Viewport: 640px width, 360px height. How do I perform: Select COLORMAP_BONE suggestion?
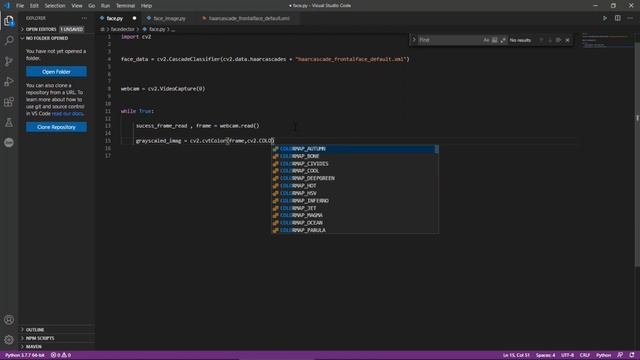tap(353, 156)
